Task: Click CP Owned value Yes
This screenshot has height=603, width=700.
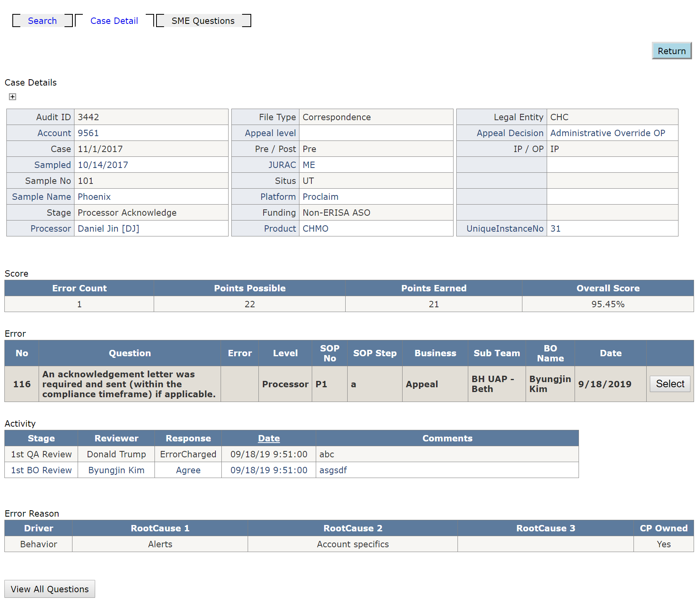Action: click(x=664, y=544)
